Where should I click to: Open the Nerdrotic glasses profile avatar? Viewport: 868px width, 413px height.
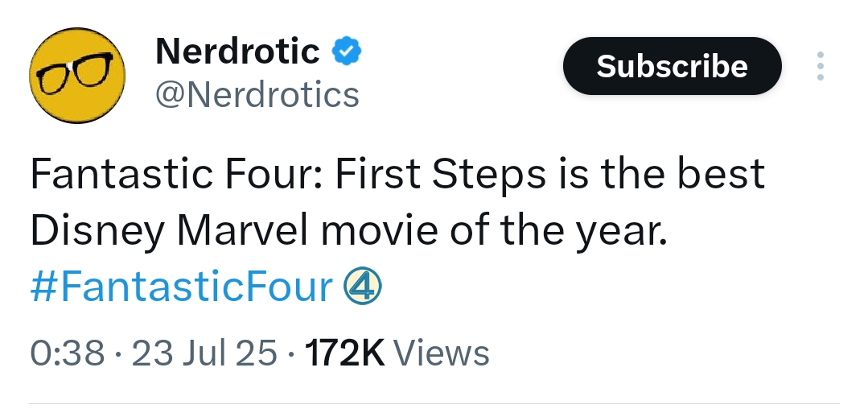coord(77,76)
